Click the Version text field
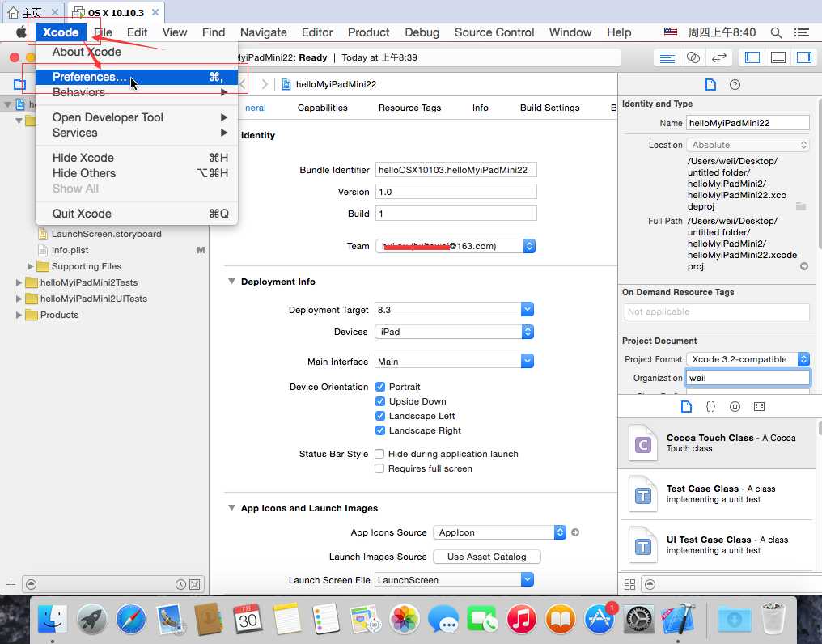This screenshot has height=644, width=822. (x=456, y=192)
